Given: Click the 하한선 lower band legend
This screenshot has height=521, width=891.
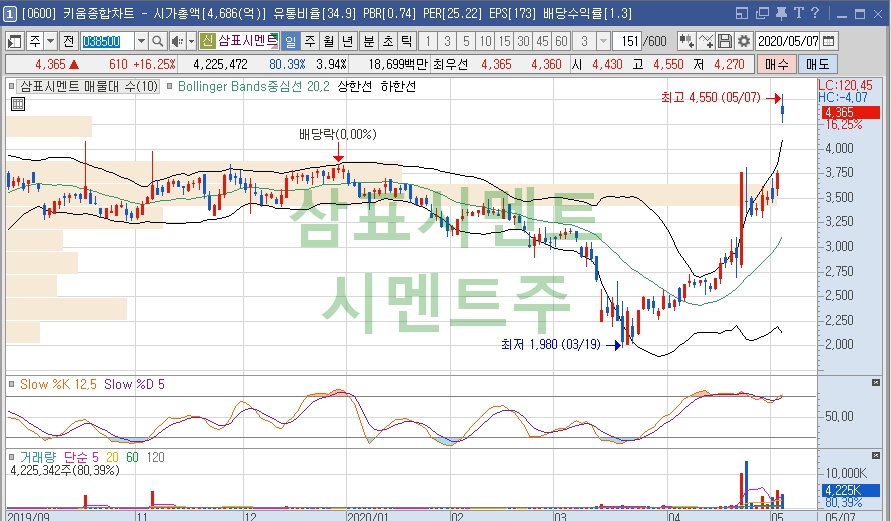Looking at the screenshot, I should coord(398,86).
